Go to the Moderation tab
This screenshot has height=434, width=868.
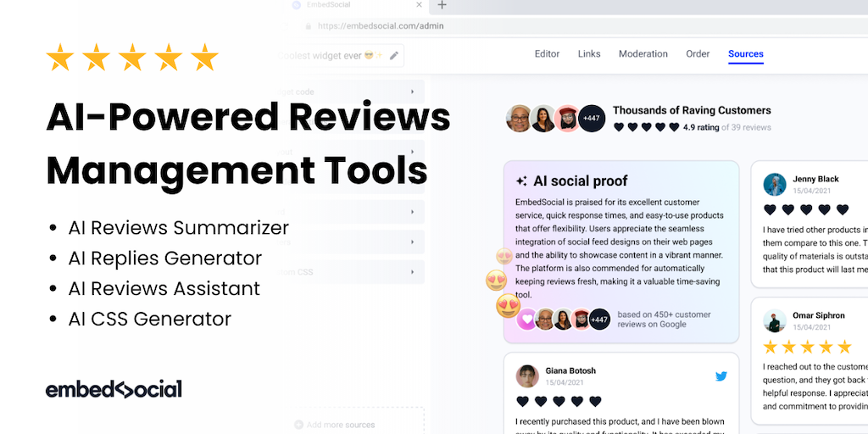pos(643,53)
